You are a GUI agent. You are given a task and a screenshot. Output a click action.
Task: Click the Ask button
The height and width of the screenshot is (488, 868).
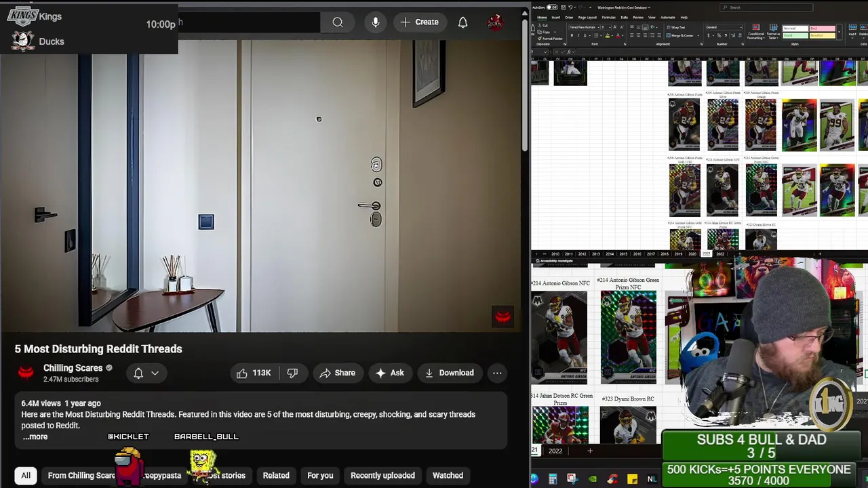[389, 373]
